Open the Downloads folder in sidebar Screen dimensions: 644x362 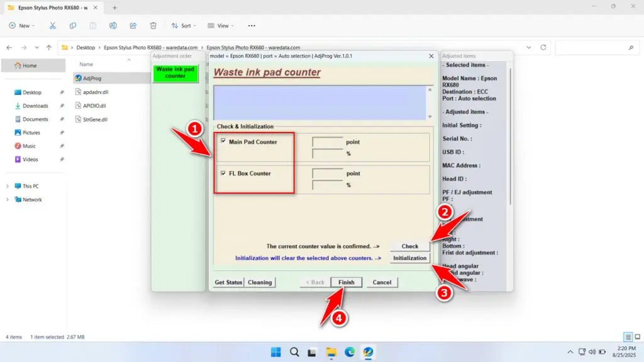click(x=35, y=106)
